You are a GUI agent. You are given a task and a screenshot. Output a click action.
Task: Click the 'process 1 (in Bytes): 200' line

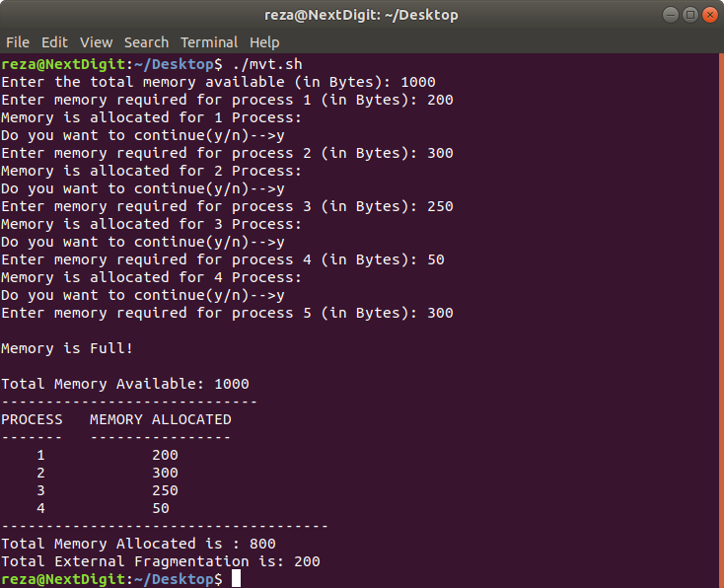click(x=227, y=100)
